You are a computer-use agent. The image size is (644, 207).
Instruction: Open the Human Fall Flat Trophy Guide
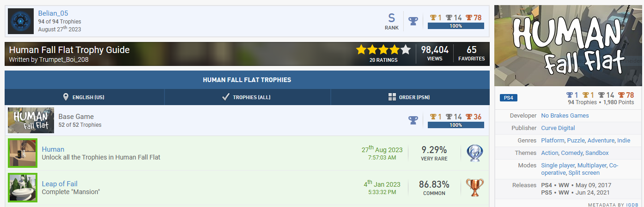coord(69,50)
